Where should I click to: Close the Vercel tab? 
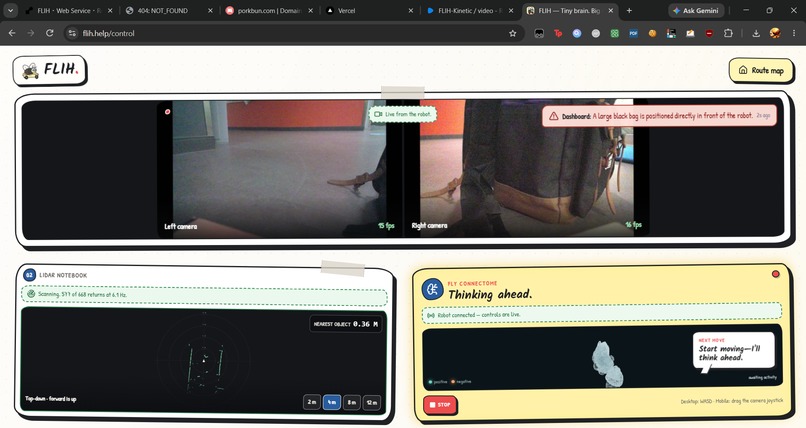tap(410, 10)
